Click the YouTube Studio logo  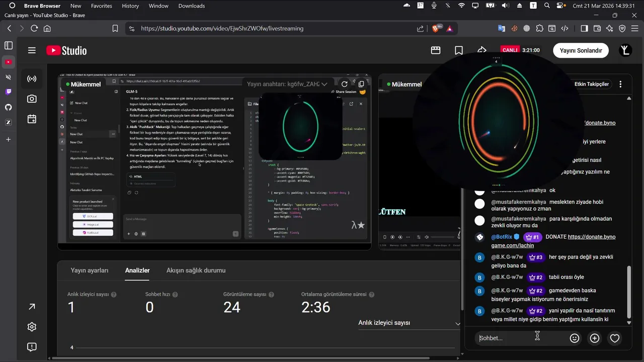[x=66, y=50]
